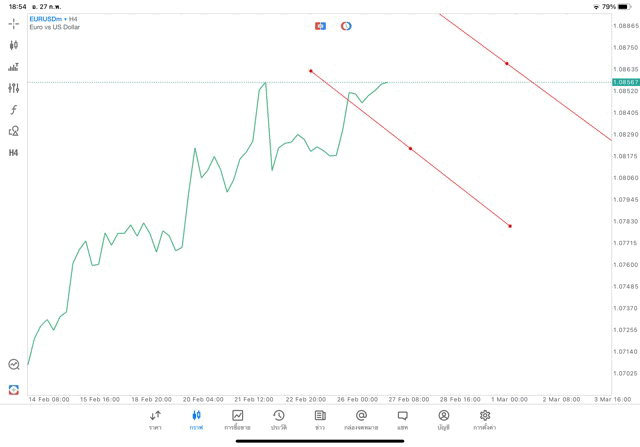640x447 pixels.
Task: Select the middle point of the lower red trendline
Action: (410, 149)
